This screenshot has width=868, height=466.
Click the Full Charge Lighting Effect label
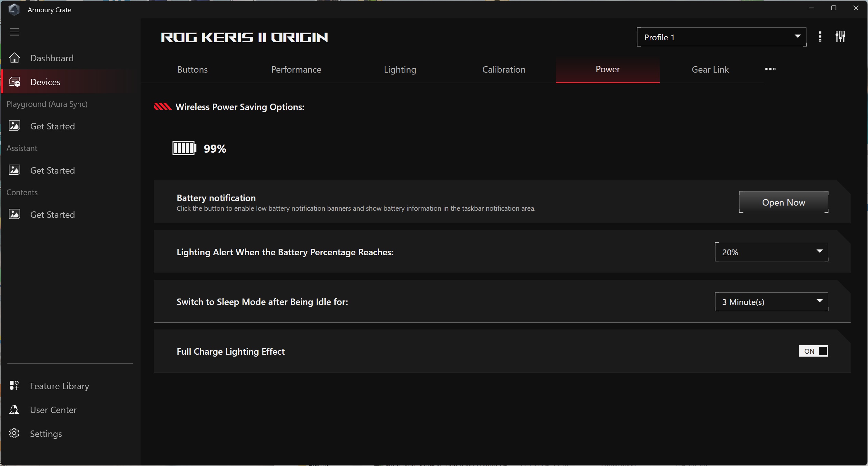pos(231,351)
